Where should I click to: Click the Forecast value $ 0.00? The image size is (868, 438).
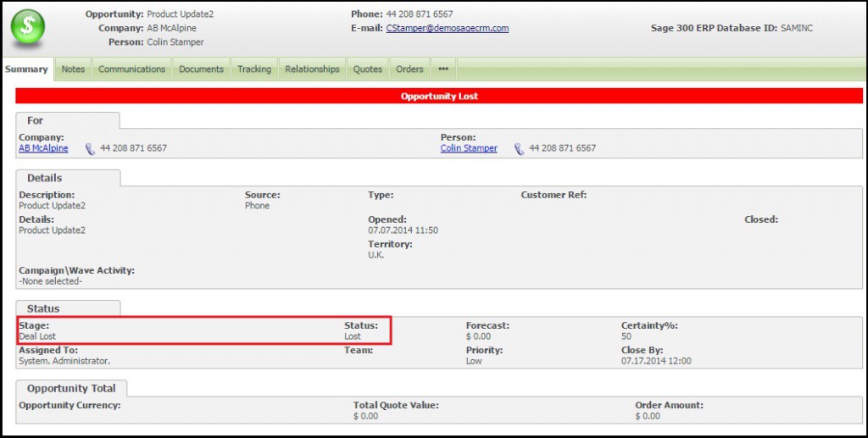tap(478, 336)
